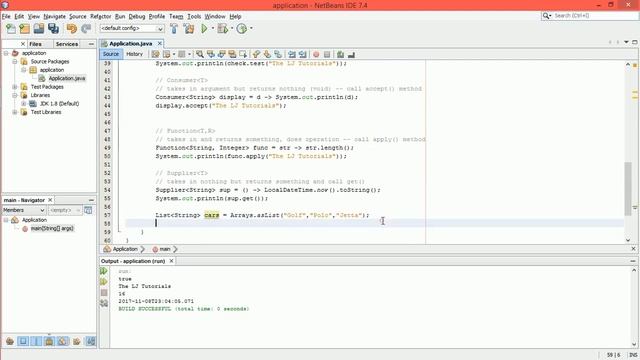Click the Debug Project icon
Image resolution: width=640 pixels, height=360 pixels.
(222, 29)
